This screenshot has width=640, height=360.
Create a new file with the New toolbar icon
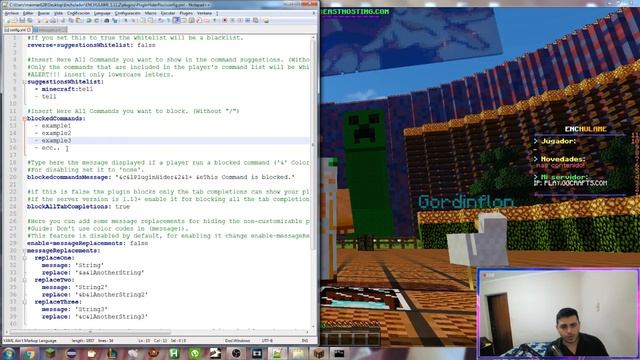(x=8, y=20)
